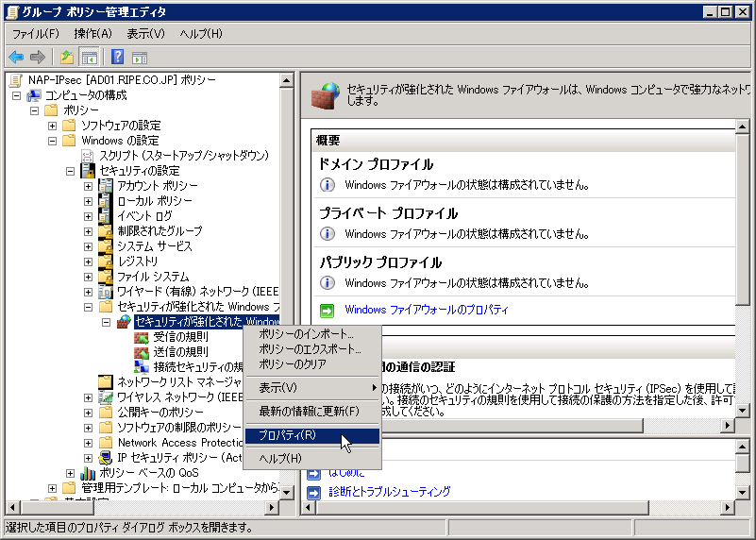The height and width of the screenshot is (540, 756).
Task: Click the コンピュータの構成 computer icon
Action: coord(34,95)
